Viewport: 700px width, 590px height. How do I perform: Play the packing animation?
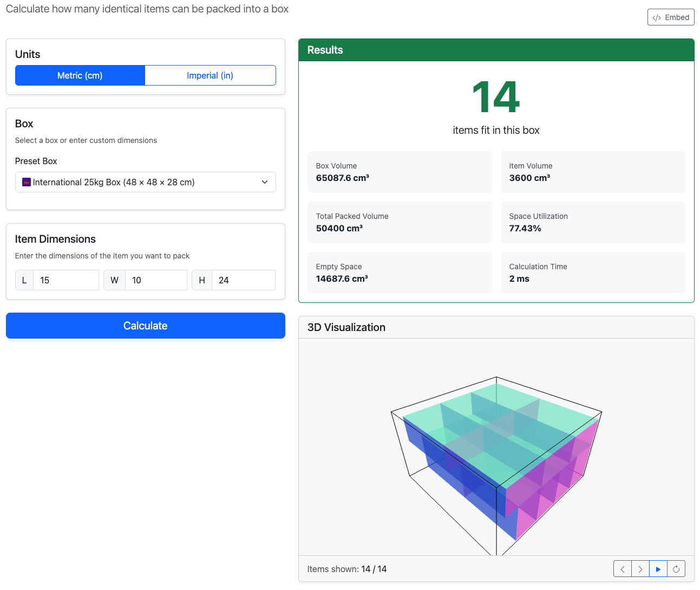click(658, 569)
